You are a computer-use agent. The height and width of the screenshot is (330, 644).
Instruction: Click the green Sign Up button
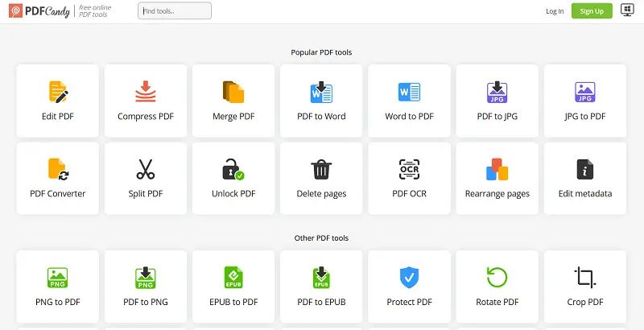pos(592,11)
